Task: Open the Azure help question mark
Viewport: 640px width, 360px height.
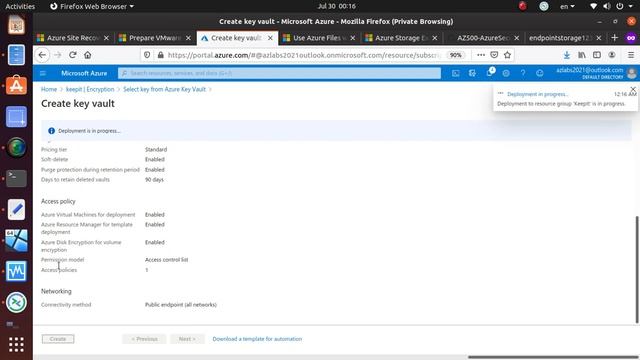Action: click(523, 73)
